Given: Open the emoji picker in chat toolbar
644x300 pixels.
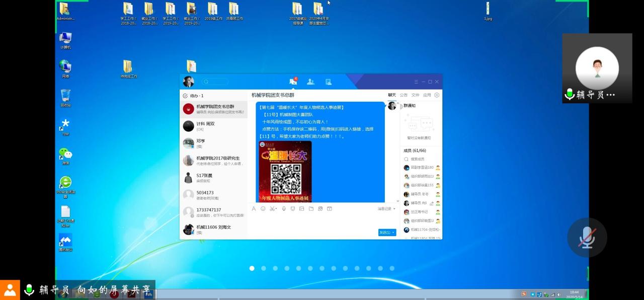Looking at the screenshot, I should point(263,208).
